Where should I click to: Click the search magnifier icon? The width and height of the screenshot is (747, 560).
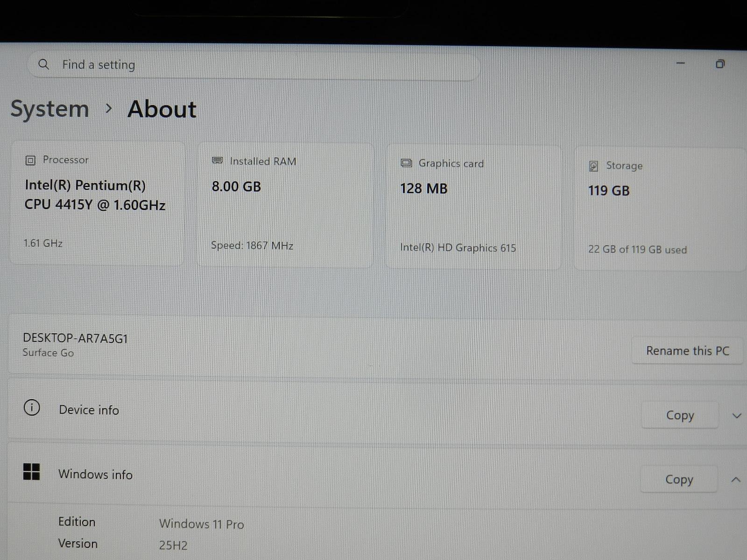point(43,64)
